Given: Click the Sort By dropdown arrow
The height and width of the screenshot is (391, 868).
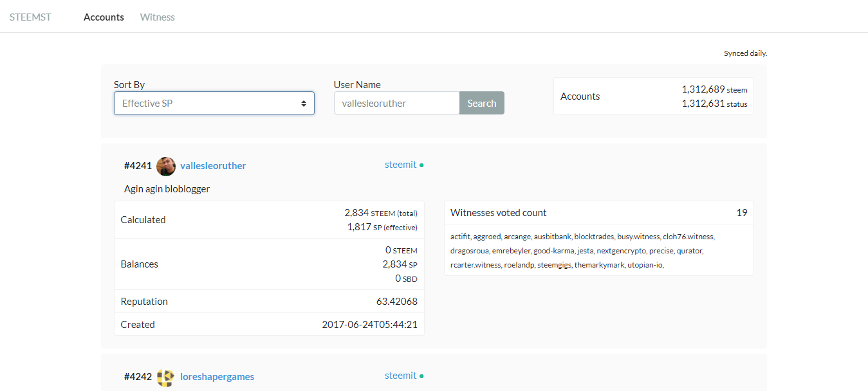Looking at the screenshot, I should (x=304, y=104).
